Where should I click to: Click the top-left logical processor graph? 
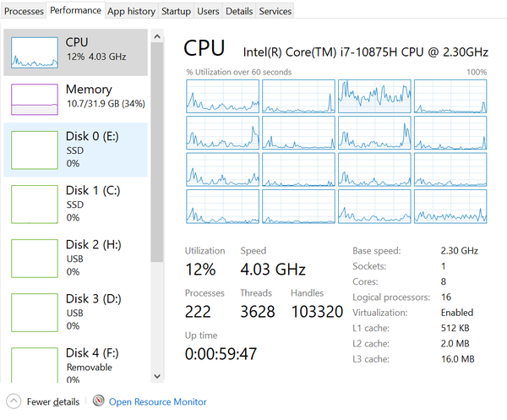222,96
